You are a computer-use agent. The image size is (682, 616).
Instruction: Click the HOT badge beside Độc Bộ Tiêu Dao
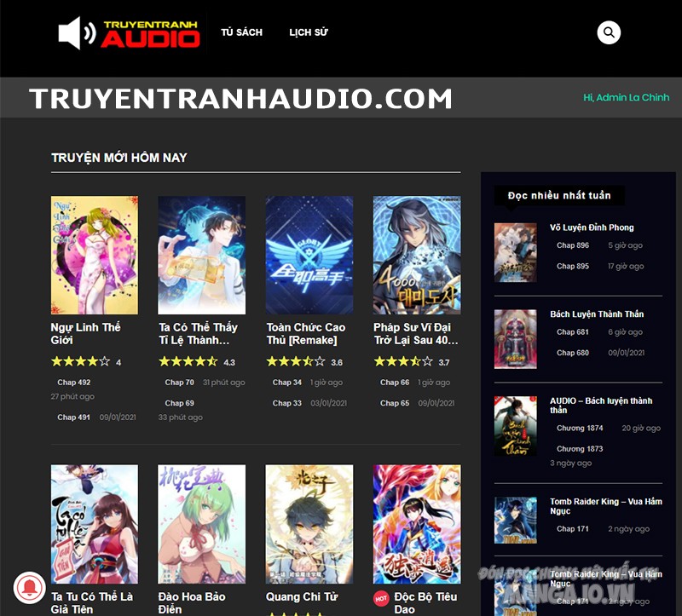click(x=381, y=599)
